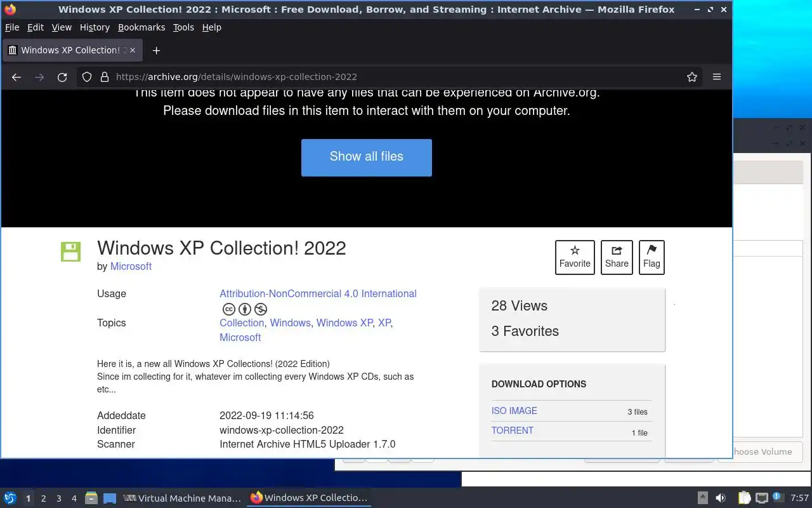812x508 pixels.
Task: Click the 3 Favorites statistic
Action: click(x=525, y=331)
